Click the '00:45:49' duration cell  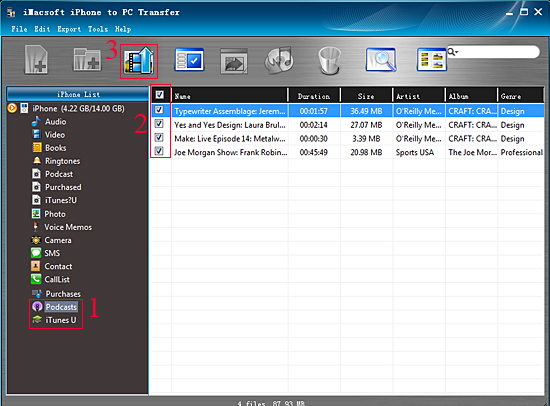click(x=314, y=152)
